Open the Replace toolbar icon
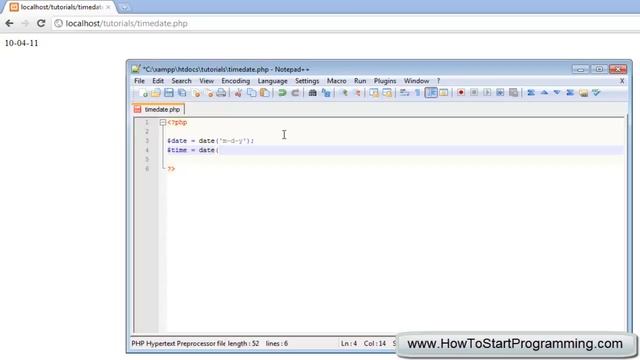The height and width of the screenshot is (360, 640). [326, 93]
